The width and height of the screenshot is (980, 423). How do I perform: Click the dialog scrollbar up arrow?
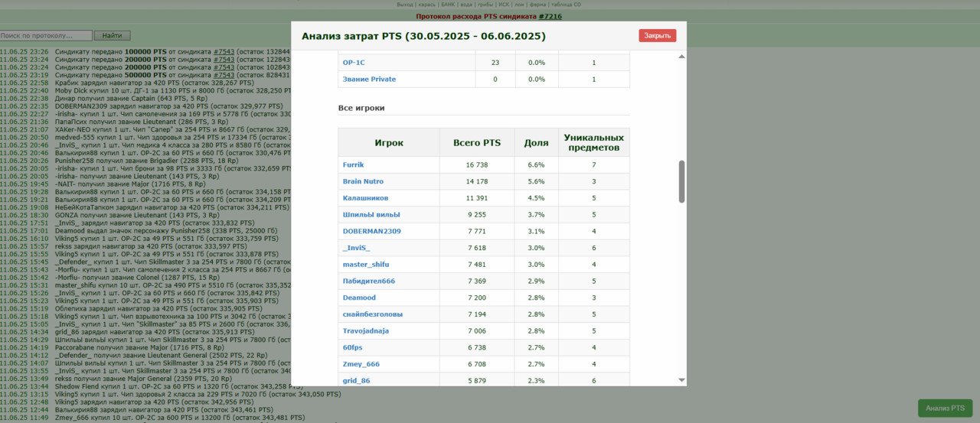pos(681,56)
